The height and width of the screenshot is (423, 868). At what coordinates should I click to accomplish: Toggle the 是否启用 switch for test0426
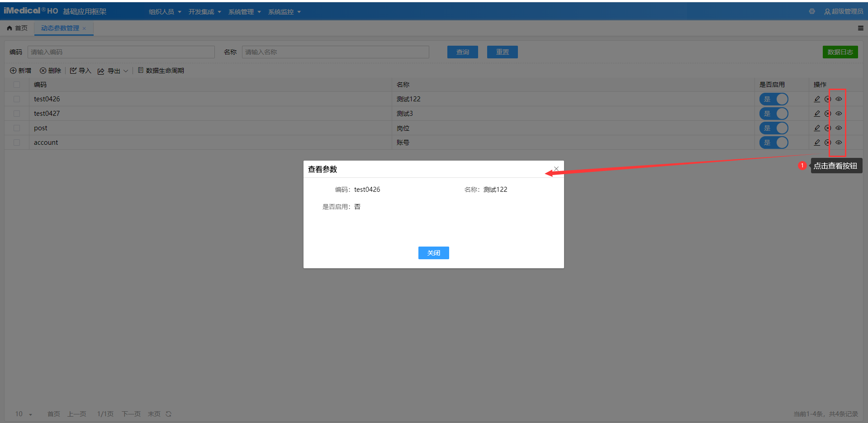point(773,99)
